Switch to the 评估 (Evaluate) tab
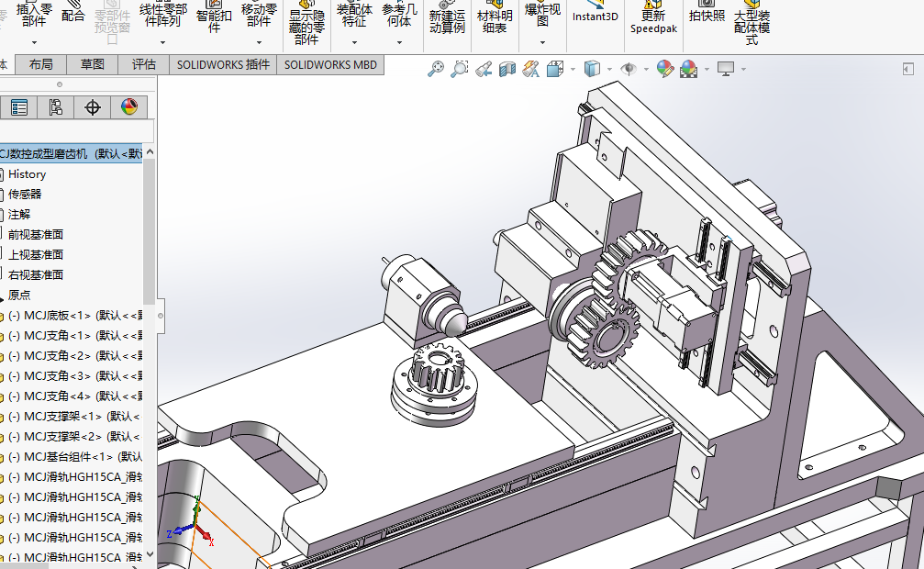The height and width of the screenshot is (569, 924). [x=144, y=64]
